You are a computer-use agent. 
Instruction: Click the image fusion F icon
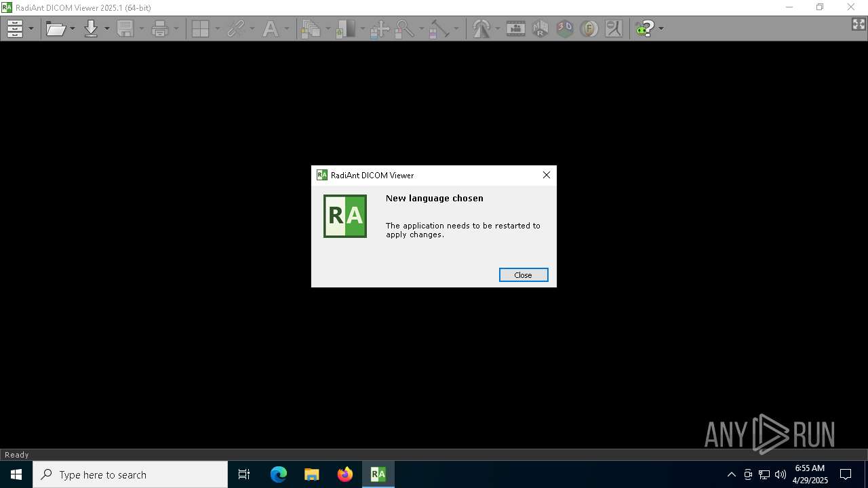(589, 28)
